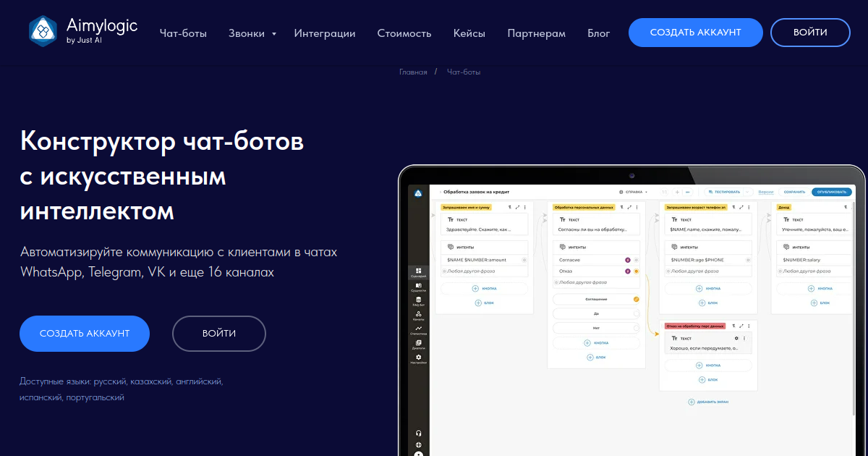Zoom in with the plus icon in editor toolbar
The image size is (868, 456).
[677, 192]
